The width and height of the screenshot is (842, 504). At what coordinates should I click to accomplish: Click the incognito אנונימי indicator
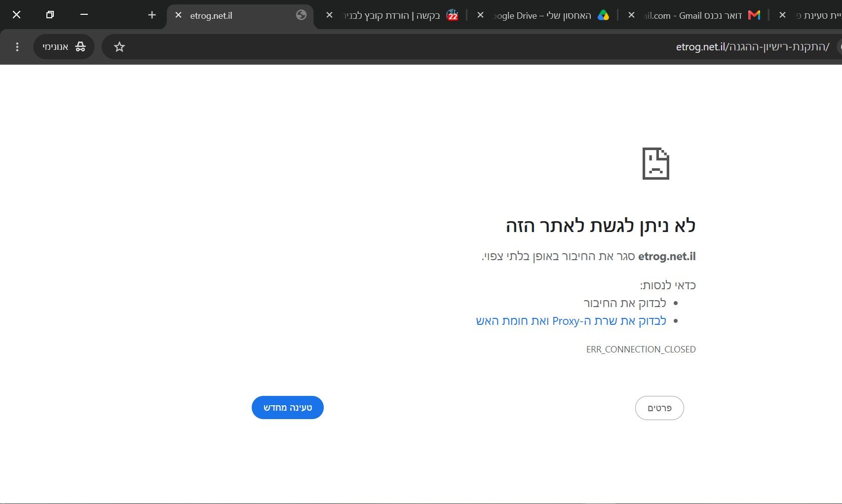pos(64,47)
